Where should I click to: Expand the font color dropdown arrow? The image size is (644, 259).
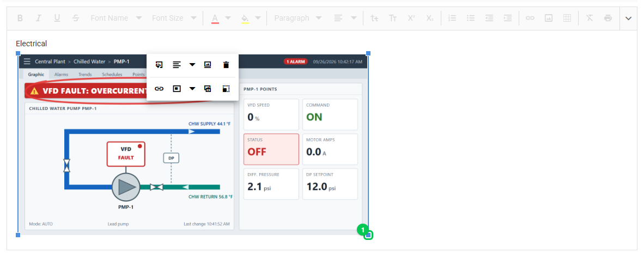coord(228,18)
